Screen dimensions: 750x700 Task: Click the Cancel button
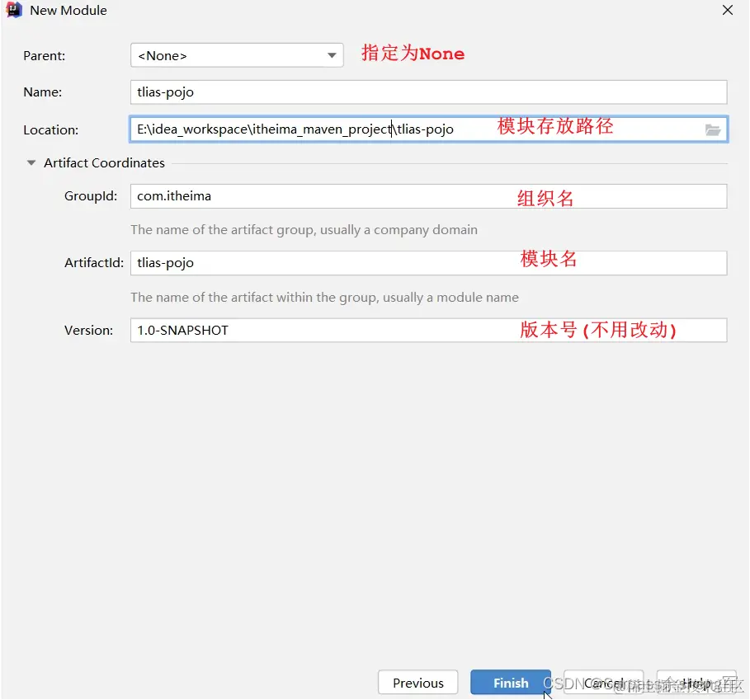pos(604,683)
